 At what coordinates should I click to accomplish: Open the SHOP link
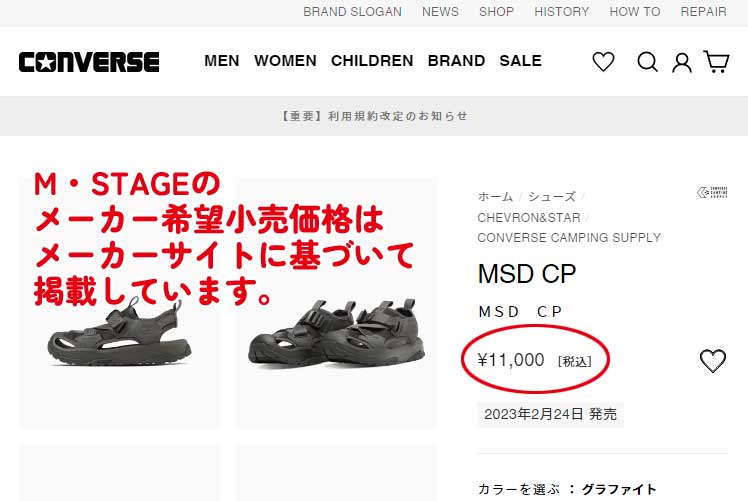[496, 12]
